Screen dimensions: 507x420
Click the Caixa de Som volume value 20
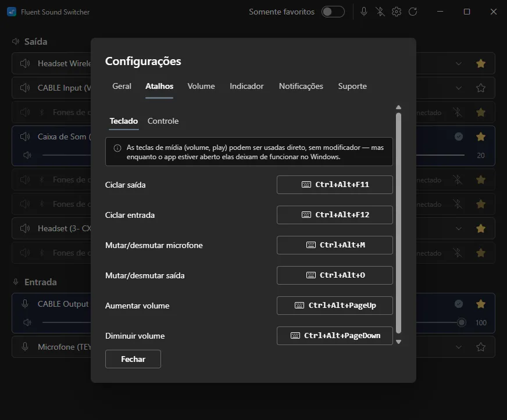[480, 156]
